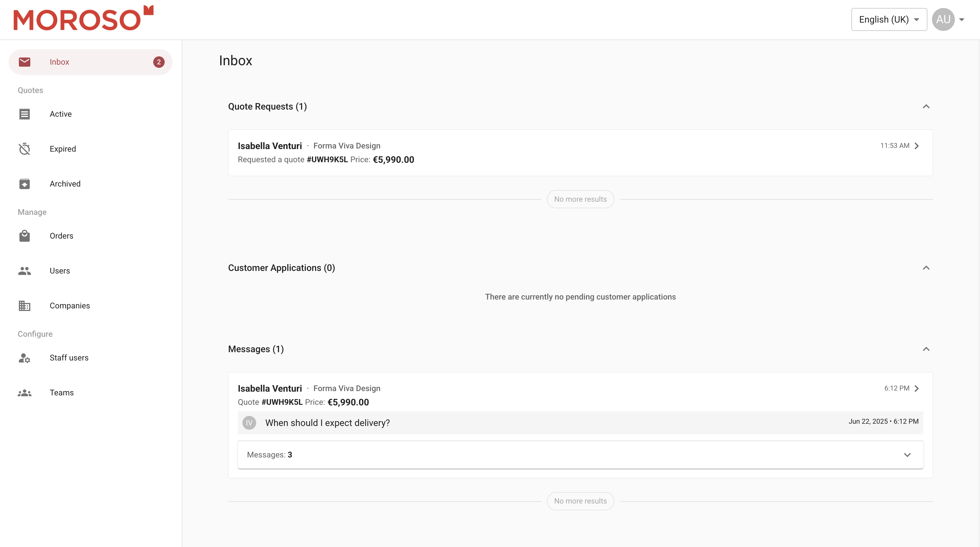Image resolution: width=980 pixels, height=547 pixels.
Task: Click the Expired timer-off icon
Action: (x=24, y=149)
